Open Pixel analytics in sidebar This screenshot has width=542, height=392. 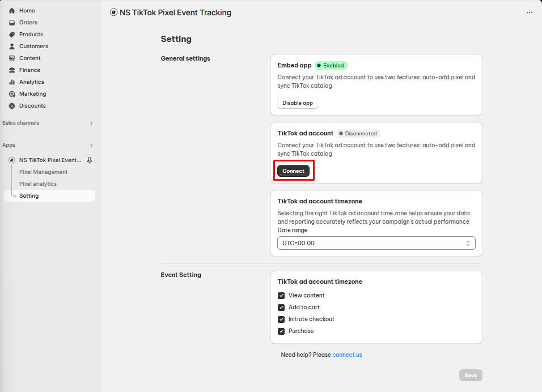37,184
